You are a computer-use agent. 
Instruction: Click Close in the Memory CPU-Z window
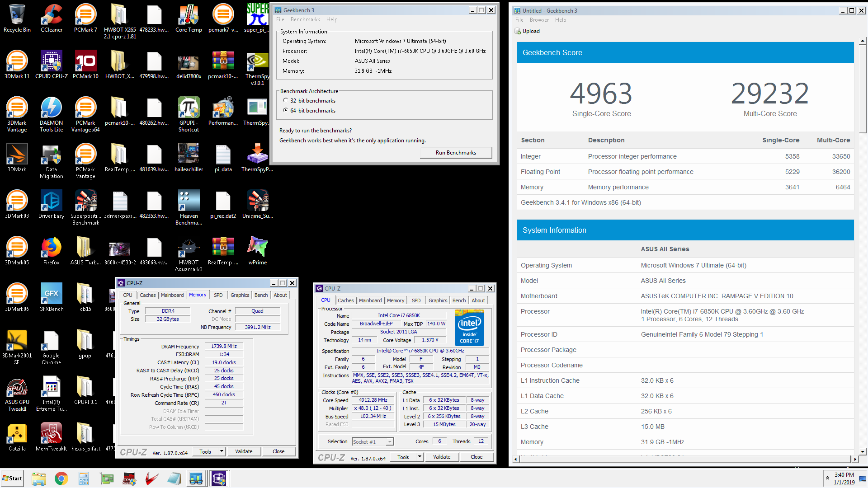(x=278, y=451)
